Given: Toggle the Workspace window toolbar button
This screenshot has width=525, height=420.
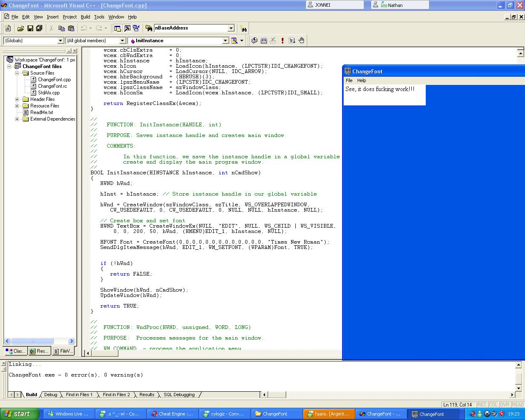Looking at the screenshot, I should coord(117,28).
